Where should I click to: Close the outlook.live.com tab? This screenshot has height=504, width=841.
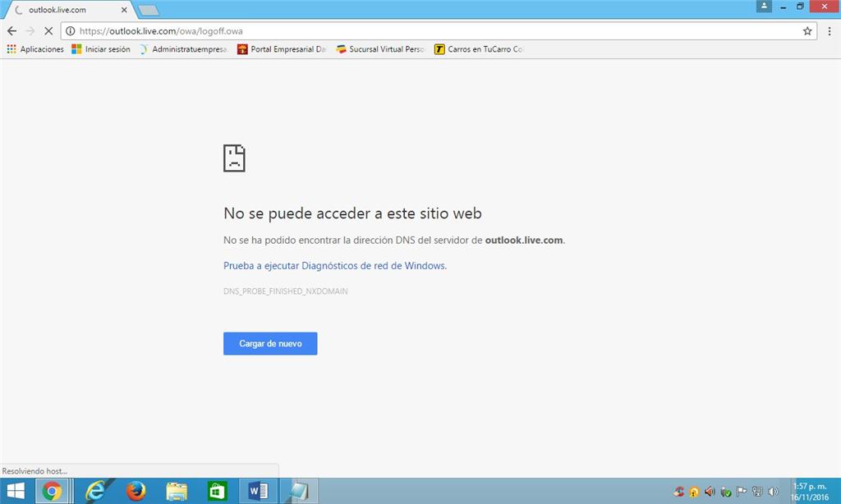(124, 10)
